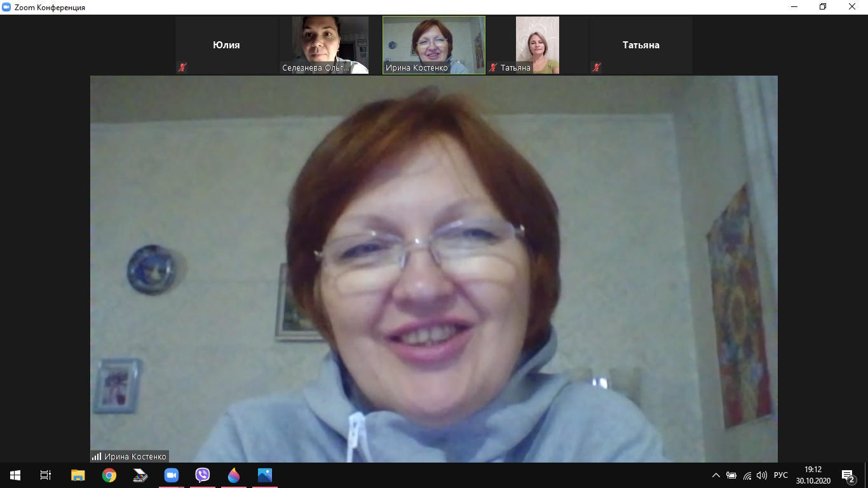Open the Wi-Fi network tray icon
Viewport: 868px width, 488px height.
tap(747, 475)
